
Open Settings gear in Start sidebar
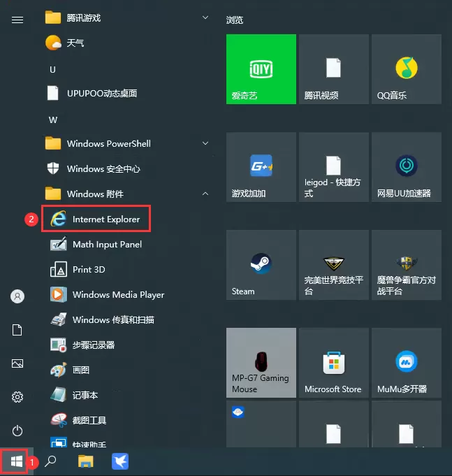tap(17, 397)
